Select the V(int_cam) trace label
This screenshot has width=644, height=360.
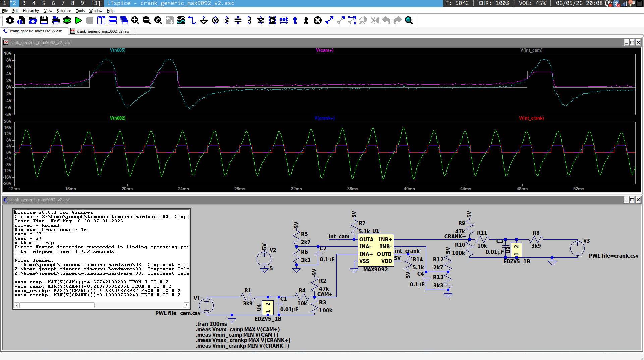(531, 50)
